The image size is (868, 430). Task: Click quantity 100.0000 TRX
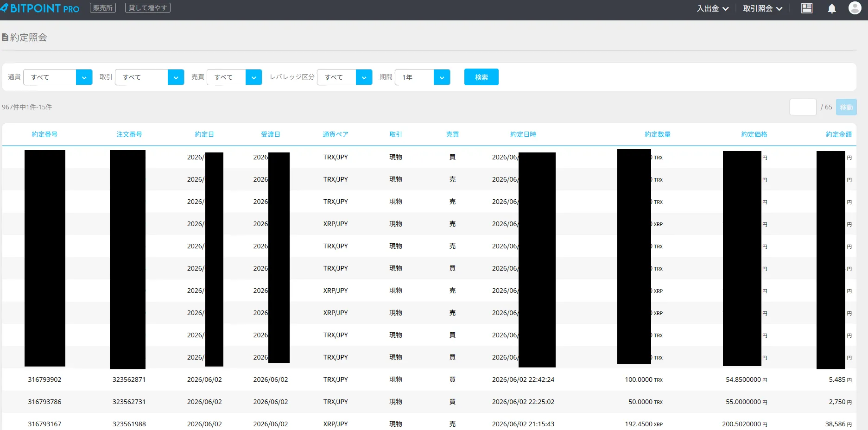[644, 379]
